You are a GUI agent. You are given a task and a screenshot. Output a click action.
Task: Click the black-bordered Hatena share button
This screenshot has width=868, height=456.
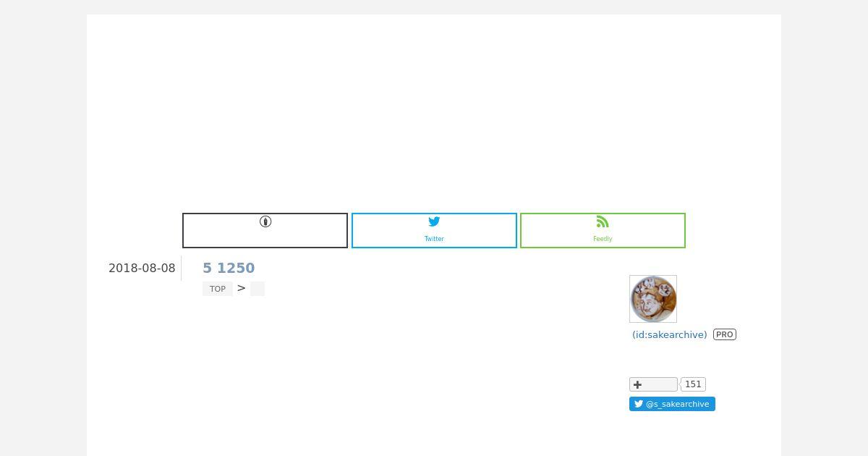[x=265, y=230]
